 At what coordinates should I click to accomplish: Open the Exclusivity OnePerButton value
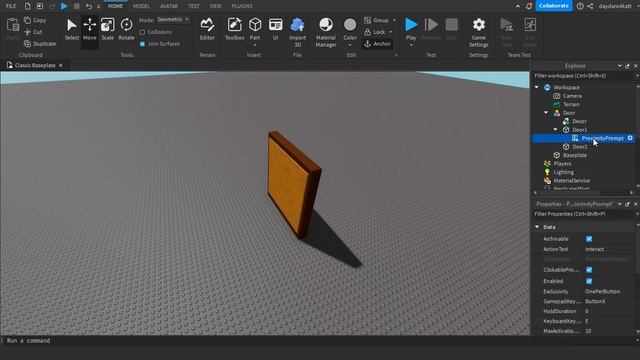click(602, 291)
